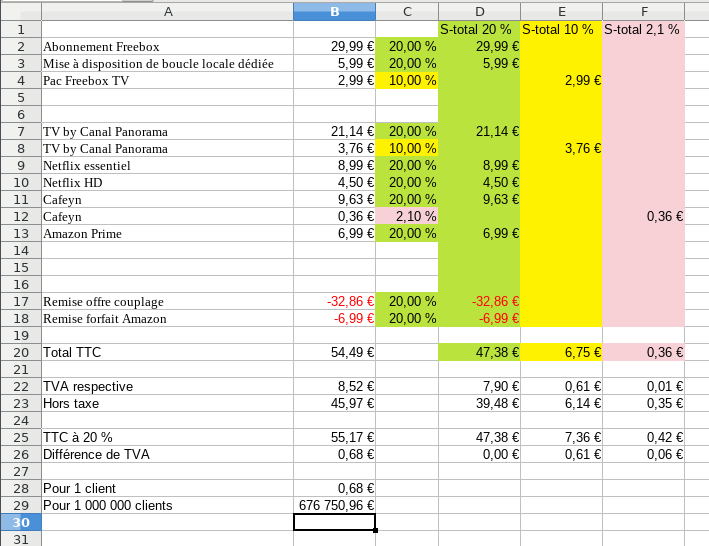709x546 pixels.
Task: Click the red -32,86 € in column B
Action: pyautogui.click(x=334, y=301)
